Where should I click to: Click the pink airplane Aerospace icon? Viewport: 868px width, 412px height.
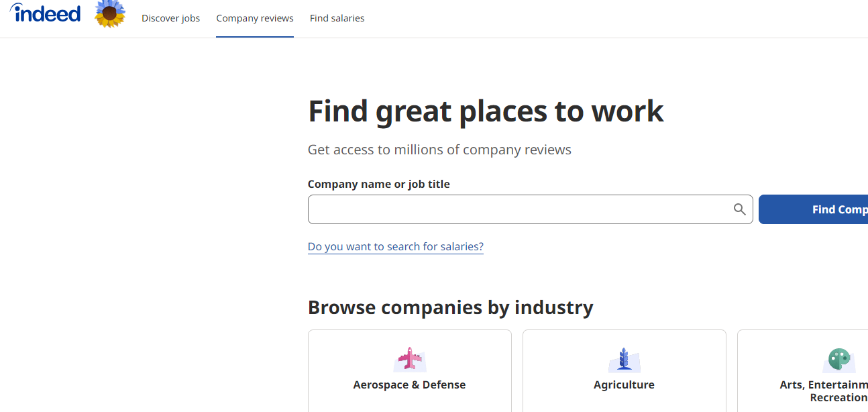(409, 360)
